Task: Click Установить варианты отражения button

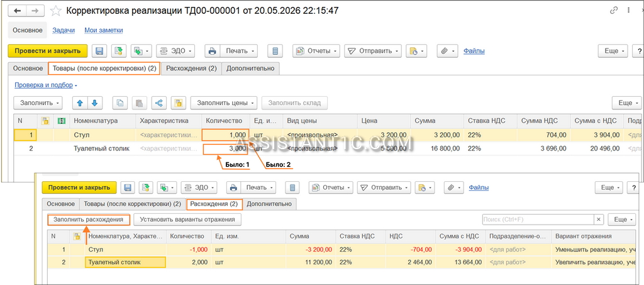Action: (x=187, y=220)
